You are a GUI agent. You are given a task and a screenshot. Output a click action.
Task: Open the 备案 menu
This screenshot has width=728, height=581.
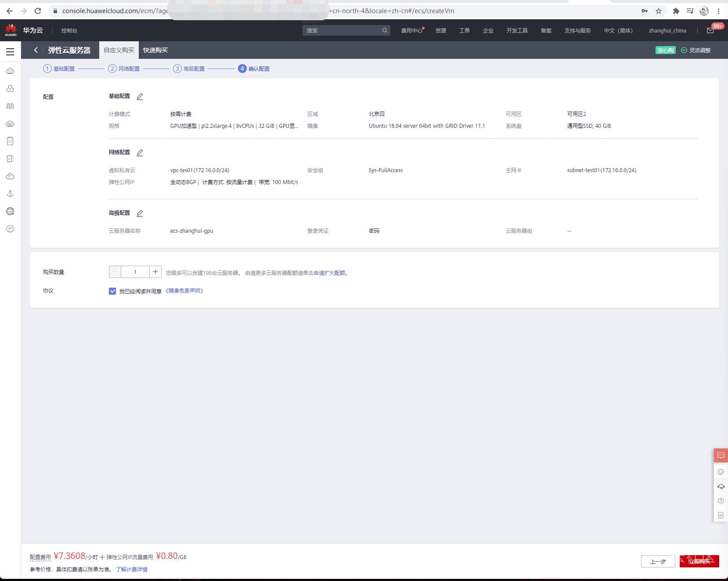(546, 30)
